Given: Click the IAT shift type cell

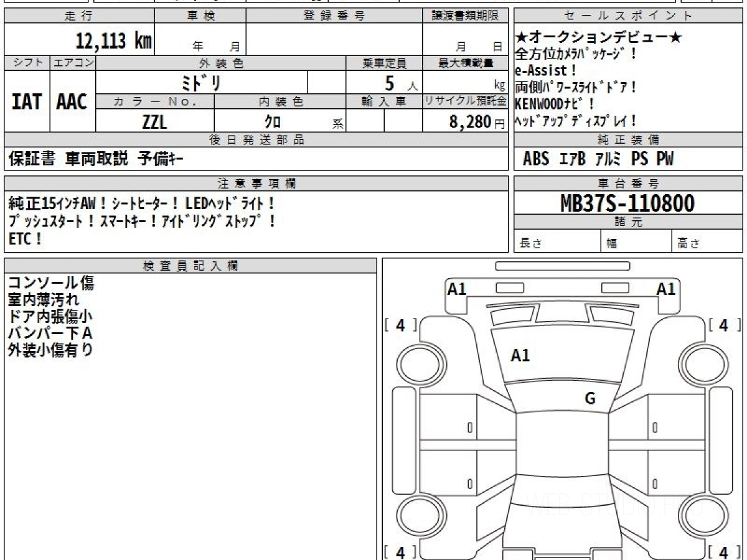Looking at the screenshot, I should click(x=27, y=101).
